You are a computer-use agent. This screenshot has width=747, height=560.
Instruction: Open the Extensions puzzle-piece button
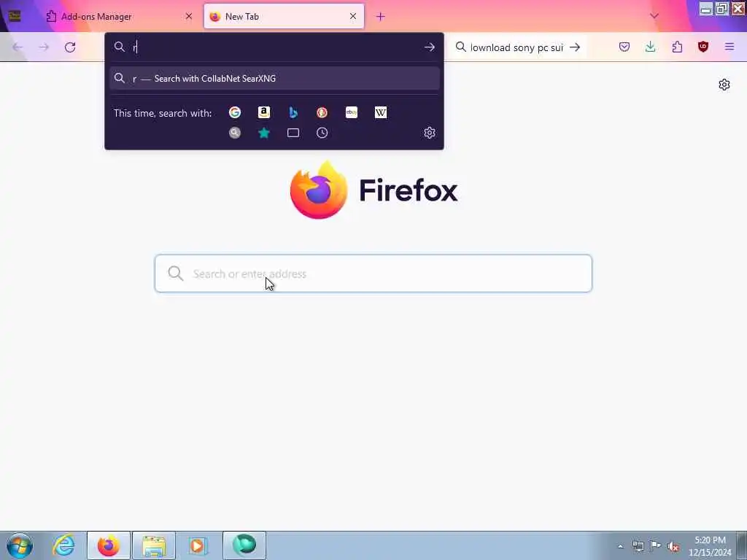pos(677,47)
